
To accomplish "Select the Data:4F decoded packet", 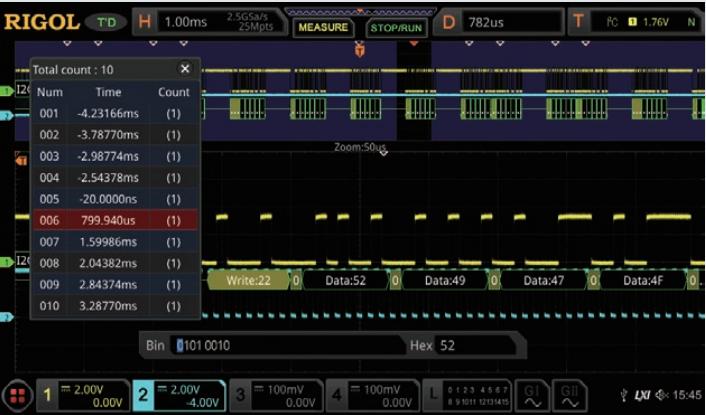I will coord(643,280).
